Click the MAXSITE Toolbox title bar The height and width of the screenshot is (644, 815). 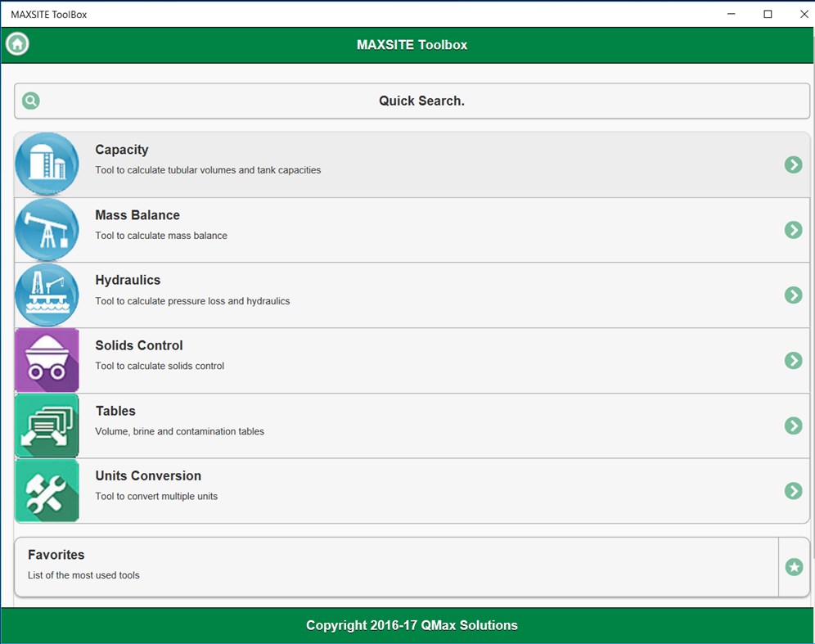tap(411, 45)
